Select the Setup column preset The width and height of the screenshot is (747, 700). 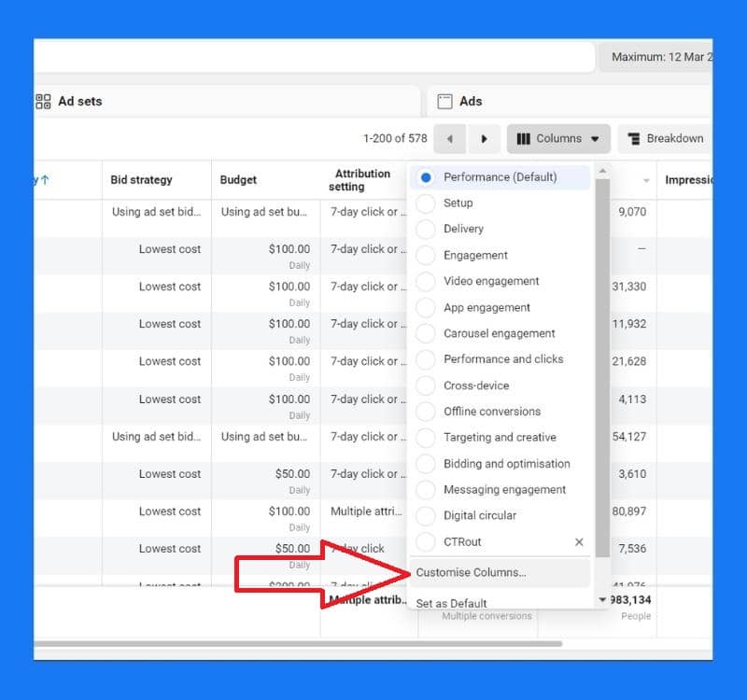click(500, 203)
